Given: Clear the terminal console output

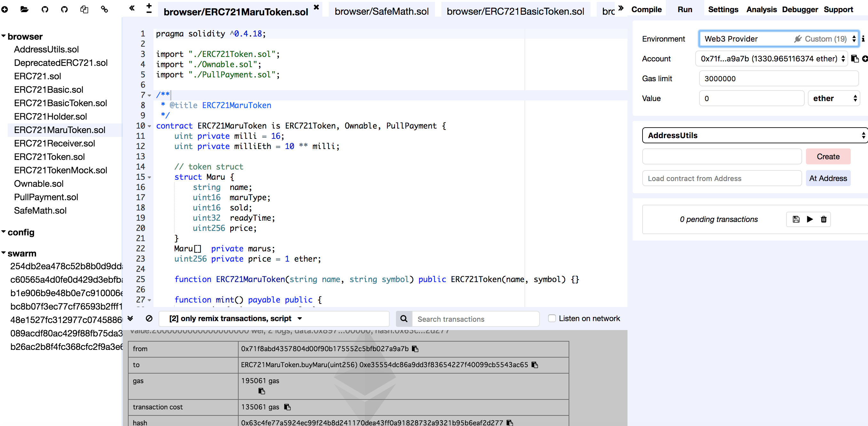Looking at the screenshot, I should [x=149, y=319].
